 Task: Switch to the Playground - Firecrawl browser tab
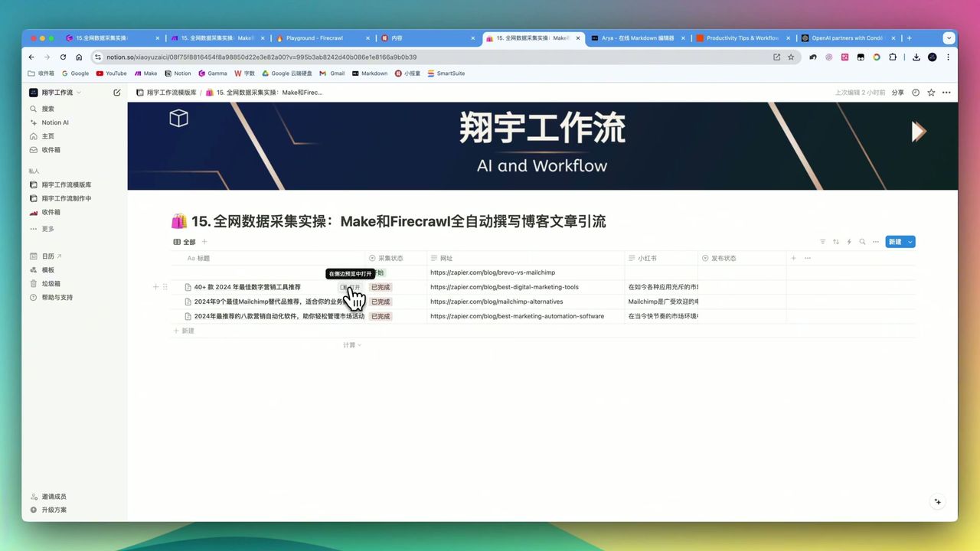click(x=317, y=37)
